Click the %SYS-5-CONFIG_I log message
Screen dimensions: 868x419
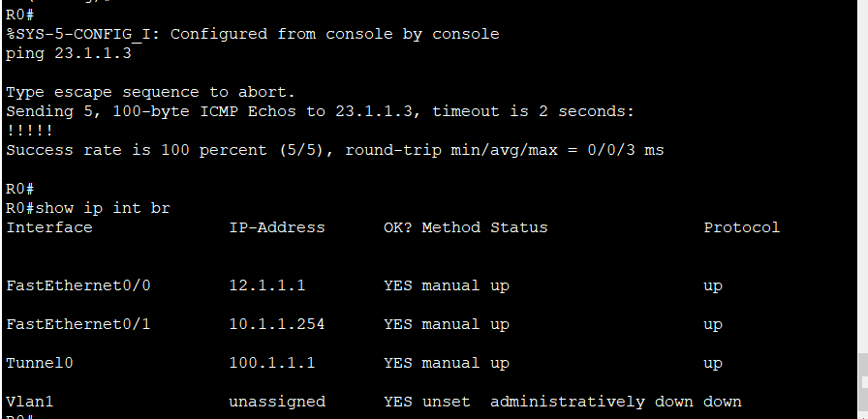[x=253, y=34]
